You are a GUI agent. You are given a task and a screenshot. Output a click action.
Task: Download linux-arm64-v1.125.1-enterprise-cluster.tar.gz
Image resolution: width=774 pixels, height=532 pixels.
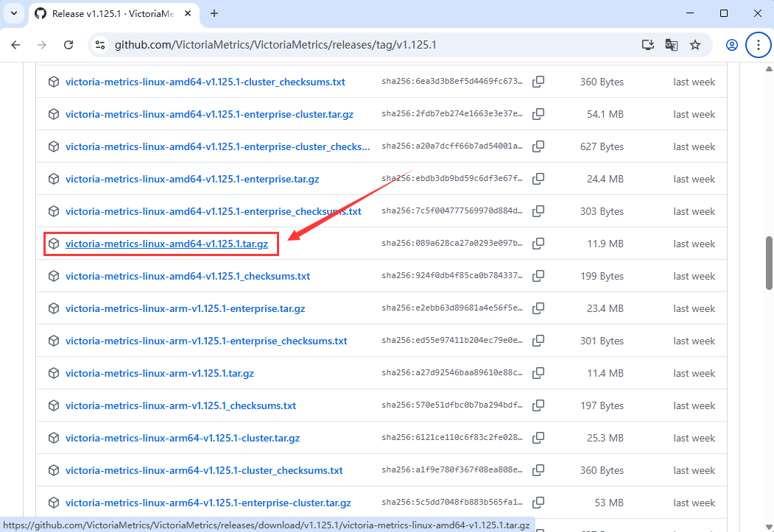[208, 503]
